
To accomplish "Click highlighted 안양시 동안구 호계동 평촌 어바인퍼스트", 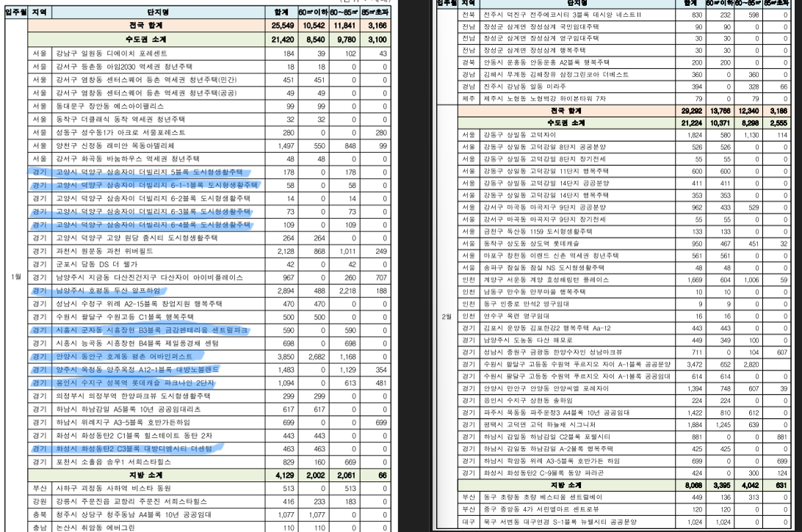I will click(x=124, y=357).
